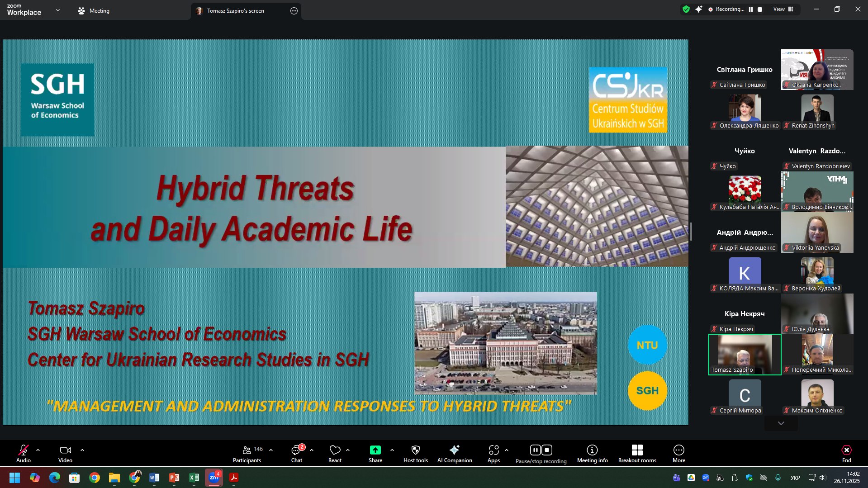Open the Chat panel
This screenshot has height=488, width=868.
coord(297,454)
